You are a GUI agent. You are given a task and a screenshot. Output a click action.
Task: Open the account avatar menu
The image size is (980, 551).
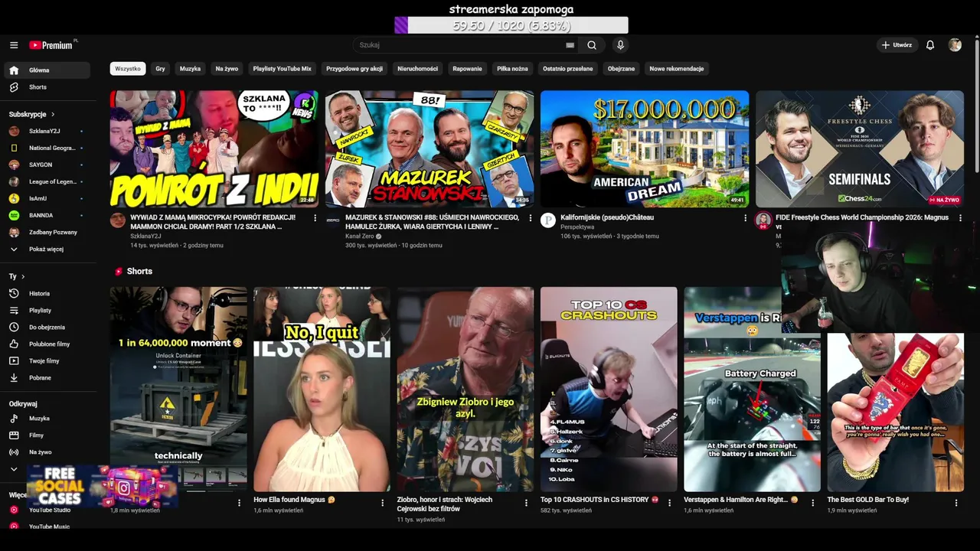(955, 45)
